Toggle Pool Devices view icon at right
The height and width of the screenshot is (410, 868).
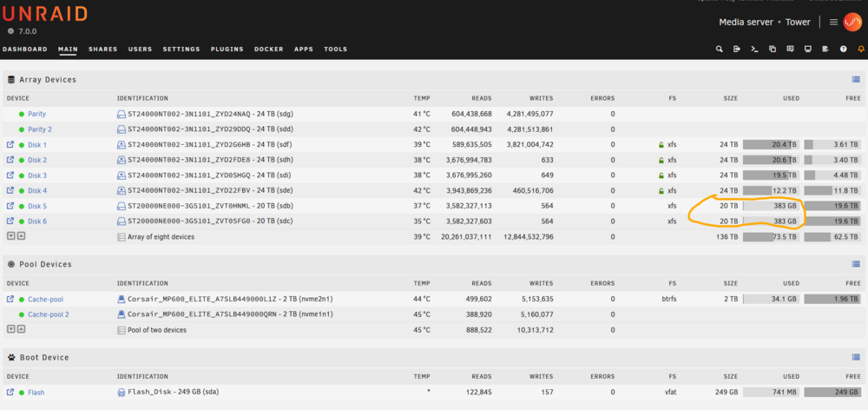tap(856, 264)
